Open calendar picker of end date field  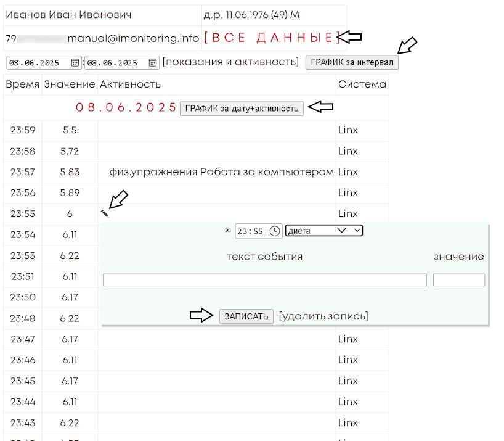(x=153, y=62)
